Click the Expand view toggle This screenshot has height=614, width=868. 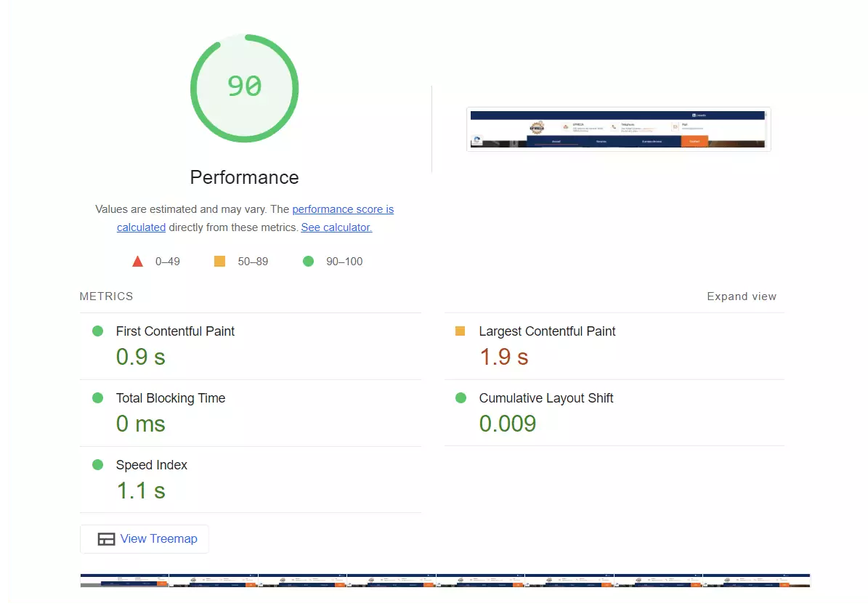pyautogui.click(x=741, y=296)
